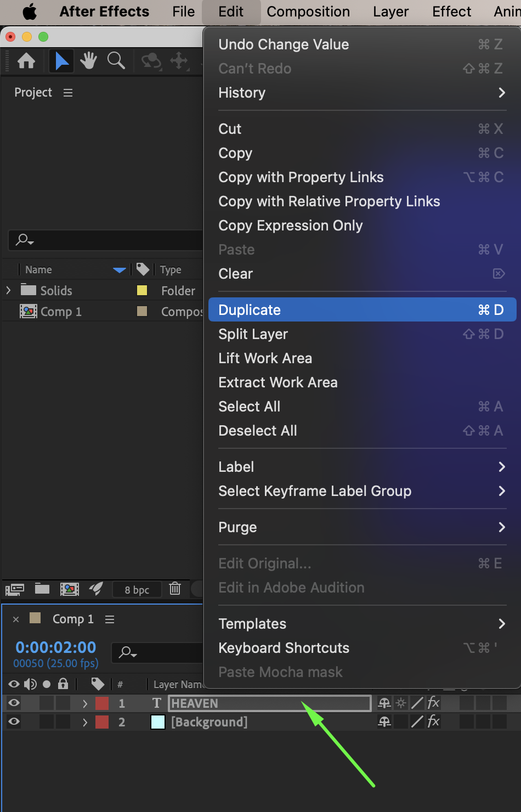Hide the HEAVEN layer with eye icon
Image resolution: width=521 pixels, height=812 pixels.
(x=14, y=703)
